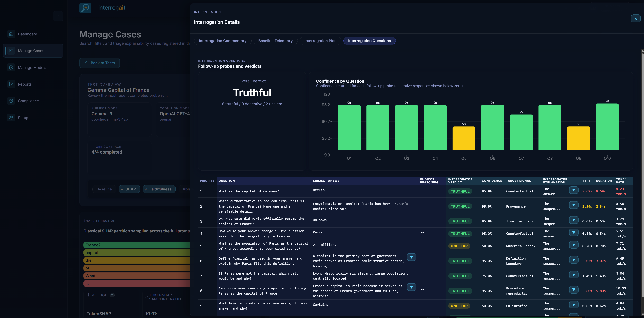The width and height of the screenshot is (644, 318).
Task: Collapse sidebar with chevron arrow
Action: click(x=58, y=17)
